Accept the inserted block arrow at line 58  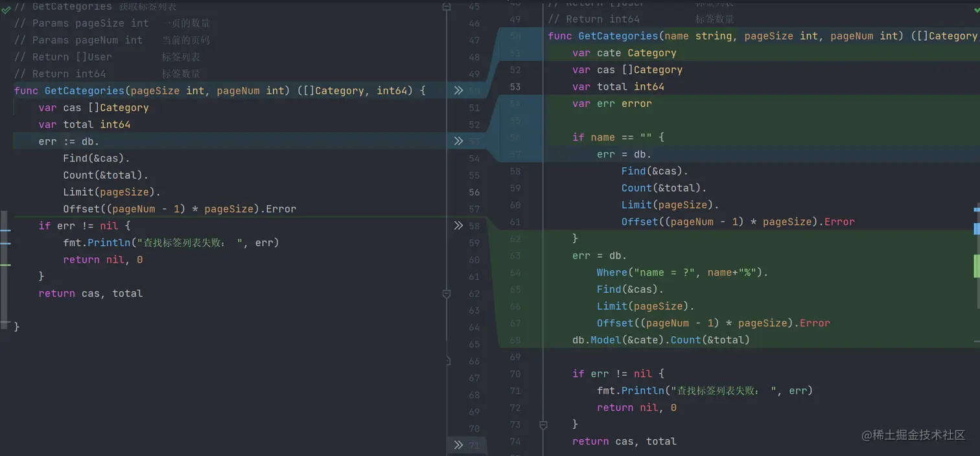[458, 225]
